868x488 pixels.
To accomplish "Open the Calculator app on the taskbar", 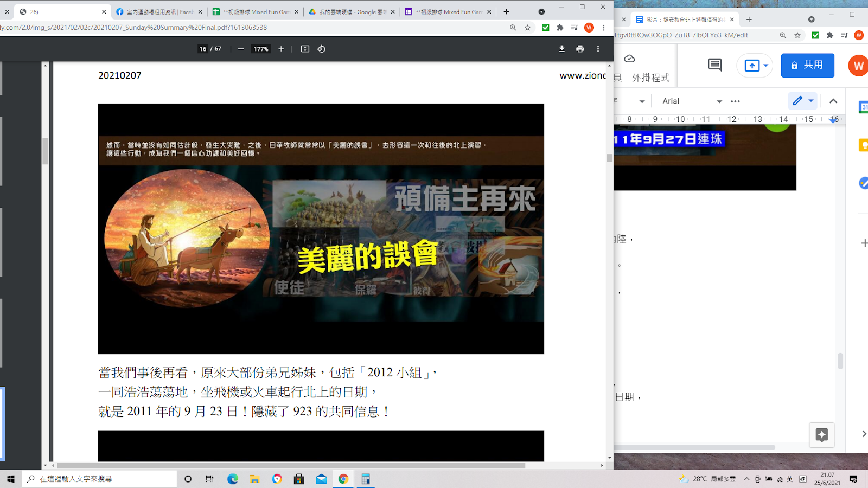I will coord(366,479).
